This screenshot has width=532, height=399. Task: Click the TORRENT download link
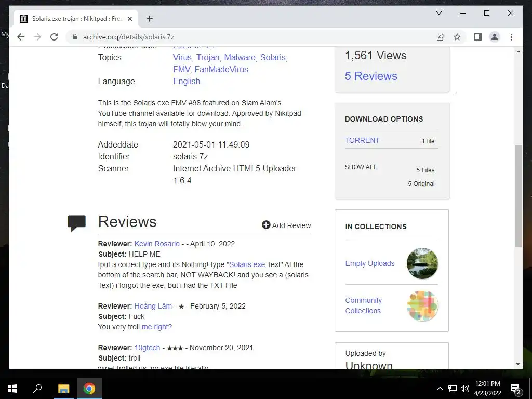coord(362,140)
